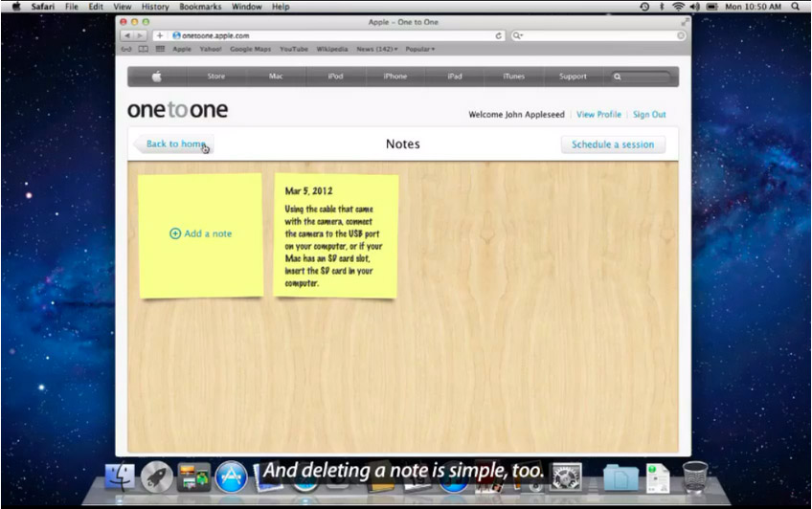The width and height of the screenshot is (812, 509).
Task: Open the Help menu
Action: 281,7
